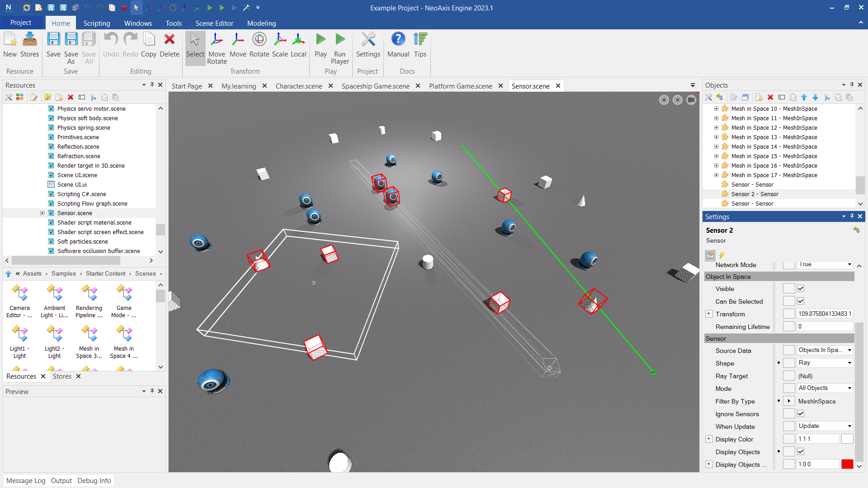
Task: Switch to the Character.scene tab
Action: click(298, 86)
